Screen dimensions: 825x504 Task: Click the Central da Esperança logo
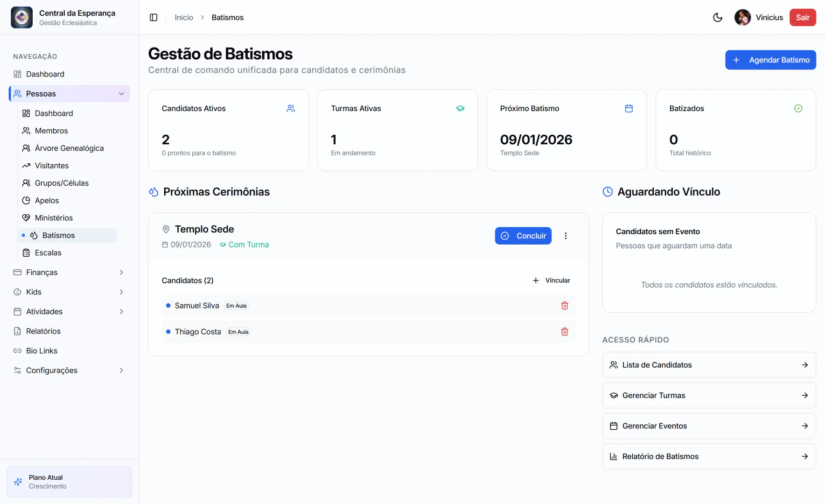(x=21, y=17)
